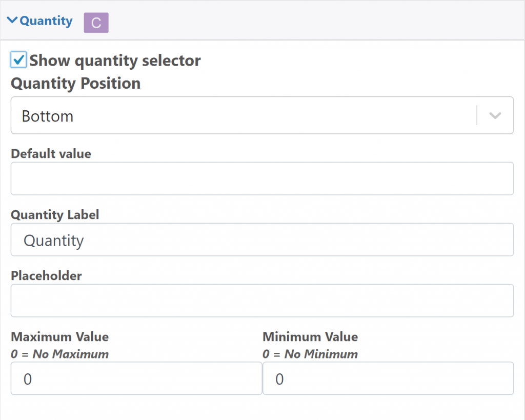Click the Quantity Label field containing 'Quantity'
Screen dimensions: 525x420
tap(262, 239)
